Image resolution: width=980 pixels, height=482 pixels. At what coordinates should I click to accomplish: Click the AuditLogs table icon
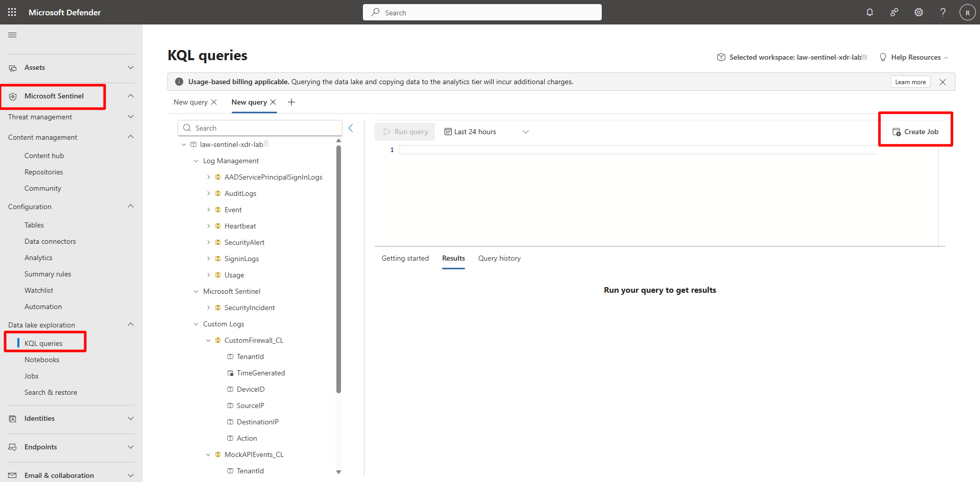[x=218, y=193]
